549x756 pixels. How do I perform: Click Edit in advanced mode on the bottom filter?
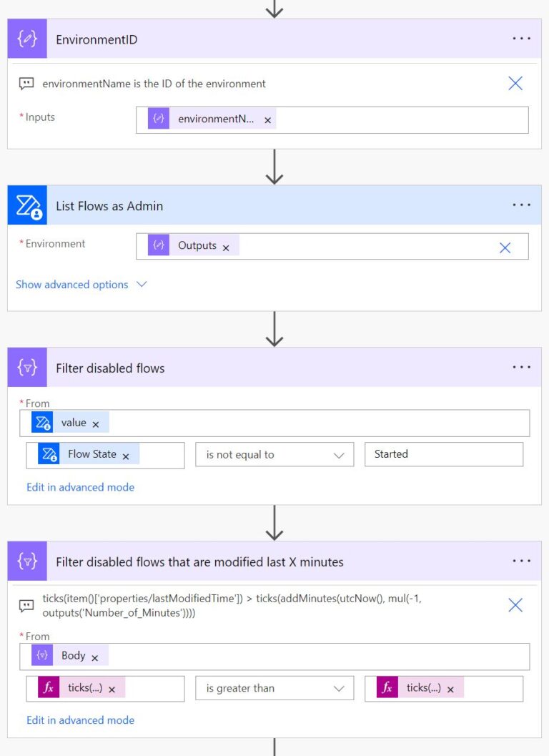[x=80, y=720]
